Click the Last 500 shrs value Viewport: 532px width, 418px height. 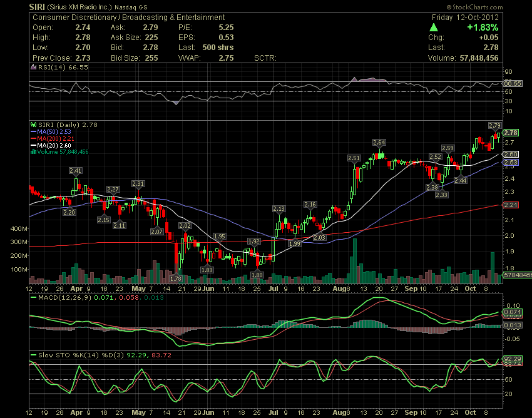pyautogui.click(x=218, y=48)
